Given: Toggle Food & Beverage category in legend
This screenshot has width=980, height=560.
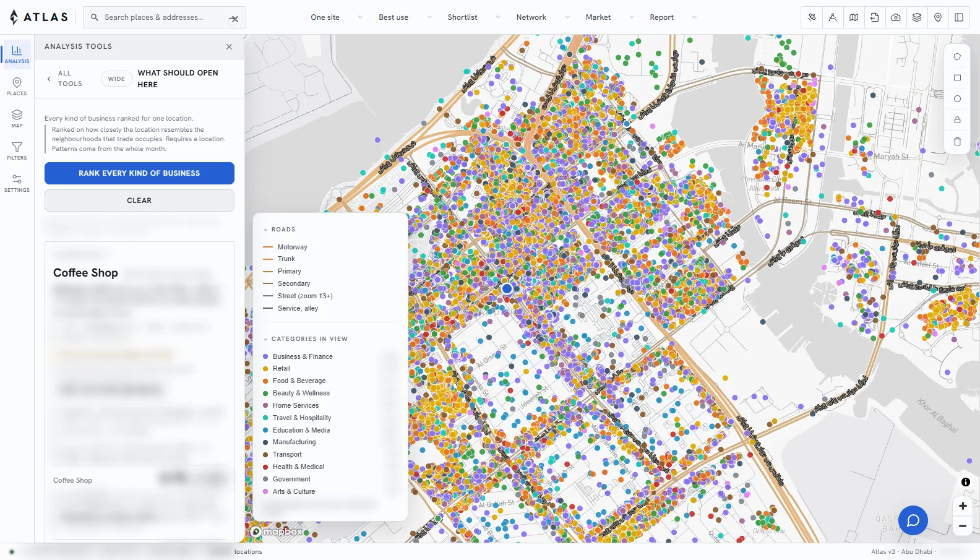Looking at the screenshot, I should tap(294, 381).
